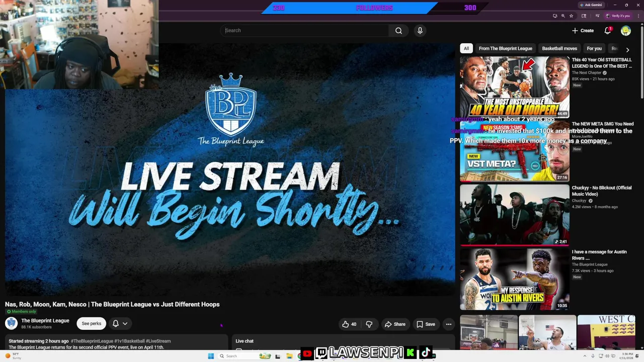This screenshot has height=362, width=644.
Task: Click the #TheBlueprintLeague hashtag
Action: point(92,341)
